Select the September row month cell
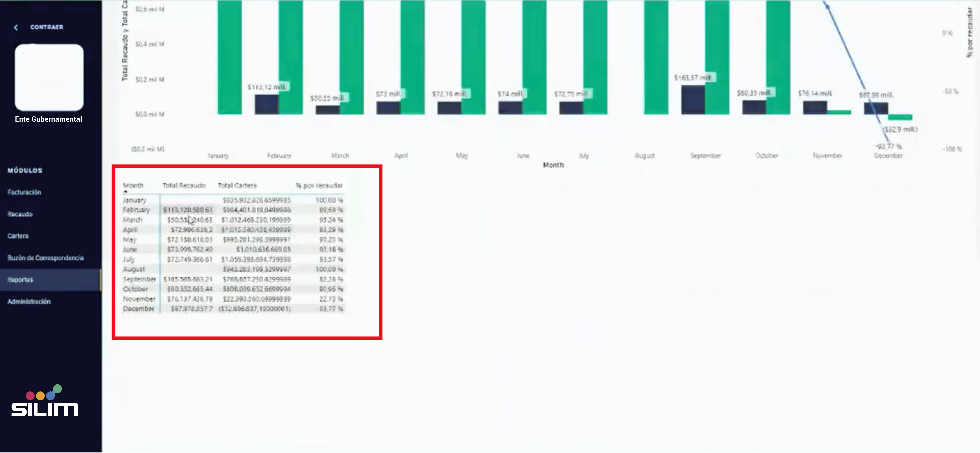The width and height of the screenshot is (980, 453). 139,279
